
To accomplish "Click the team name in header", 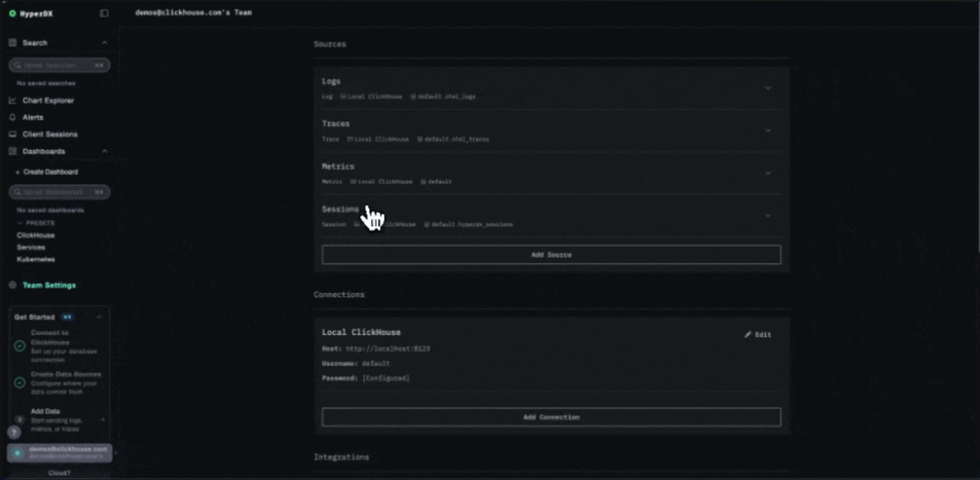I will coord(194,12).
